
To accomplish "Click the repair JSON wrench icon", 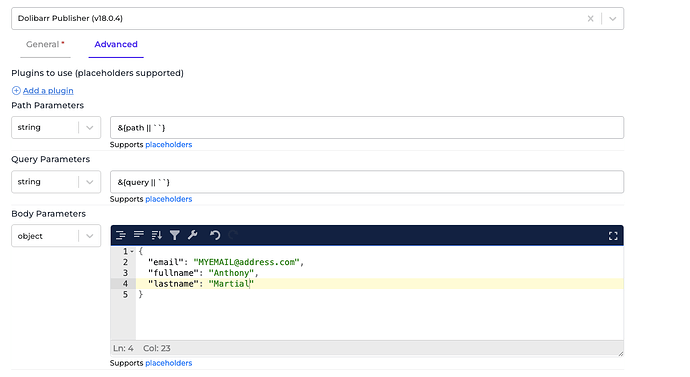I will pyautogui.click(x=193, y=235).
